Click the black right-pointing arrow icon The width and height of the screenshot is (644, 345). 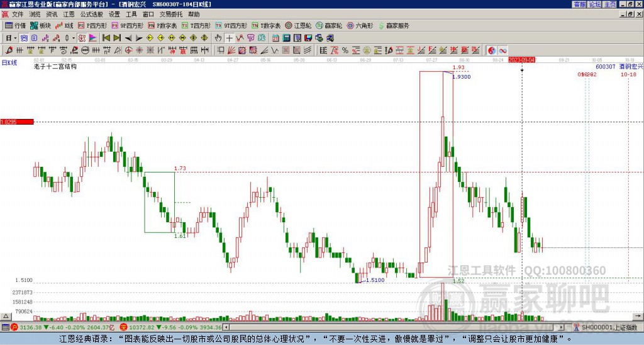coord(139,38)
